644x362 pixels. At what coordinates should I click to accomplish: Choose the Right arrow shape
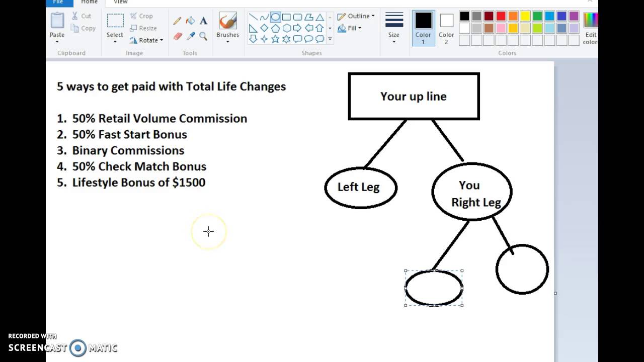[x=297, y=28]
